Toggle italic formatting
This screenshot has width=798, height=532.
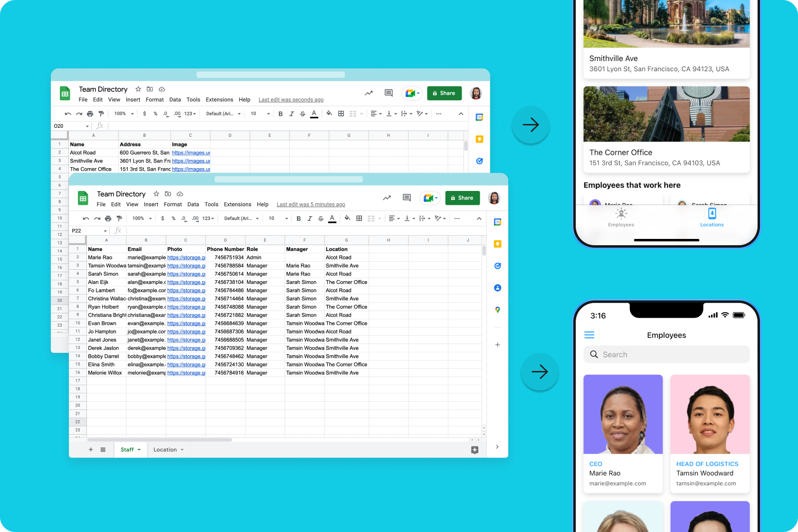point(309,218)
